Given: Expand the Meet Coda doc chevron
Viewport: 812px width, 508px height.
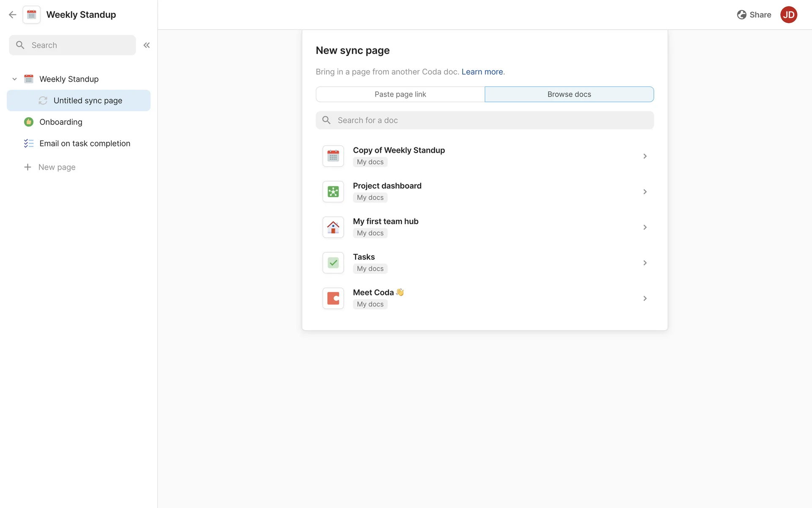Looking at the screenshot, I should click(x=645, y=298).
